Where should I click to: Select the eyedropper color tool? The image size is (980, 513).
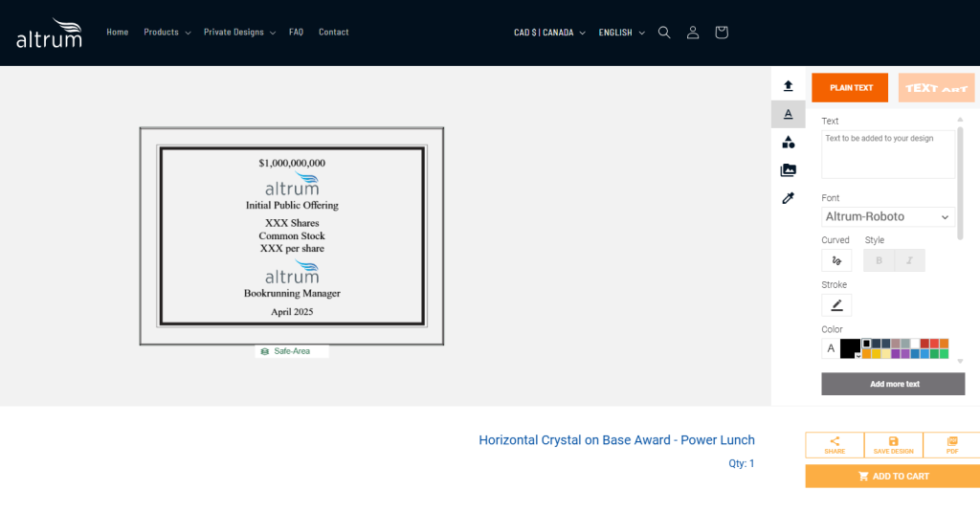[789, 198]
